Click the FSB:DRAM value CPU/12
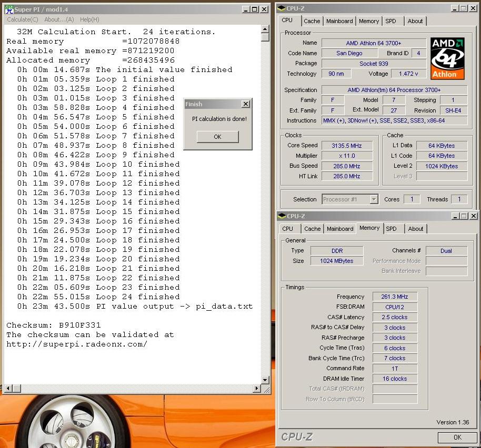Viewport: 481px width, 448px height. [x=395, y=307]
